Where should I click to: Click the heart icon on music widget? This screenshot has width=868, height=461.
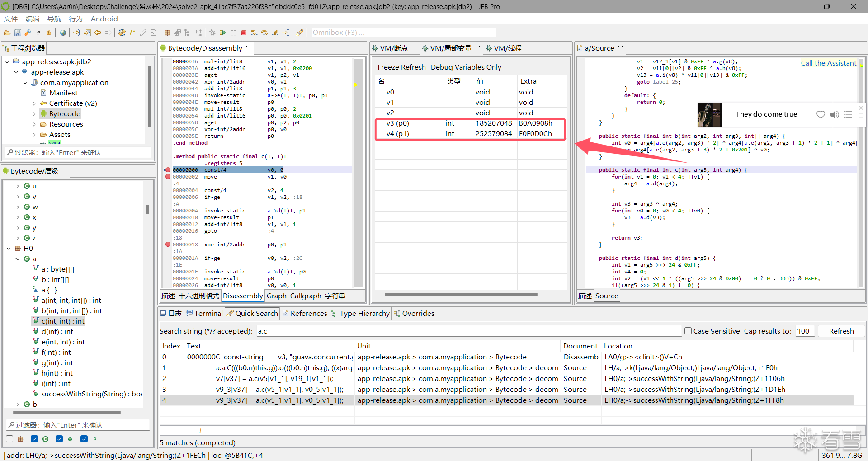point(821,114)
